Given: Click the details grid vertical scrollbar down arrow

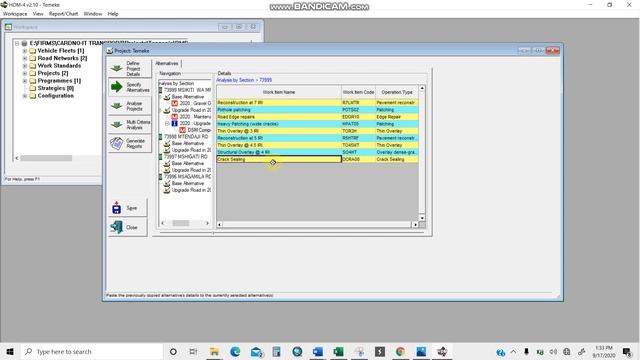Looking at the screenshot, I should click(x=422, y=218).
